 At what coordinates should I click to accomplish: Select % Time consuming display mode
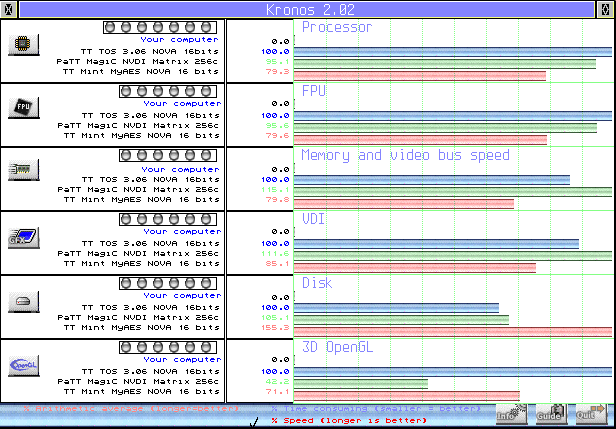376,409
